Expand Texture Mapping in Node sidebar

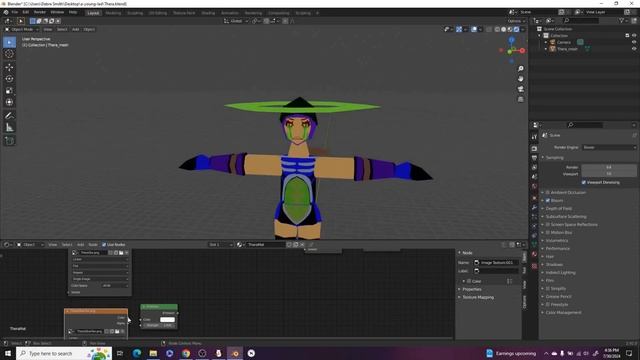point(478,297)
